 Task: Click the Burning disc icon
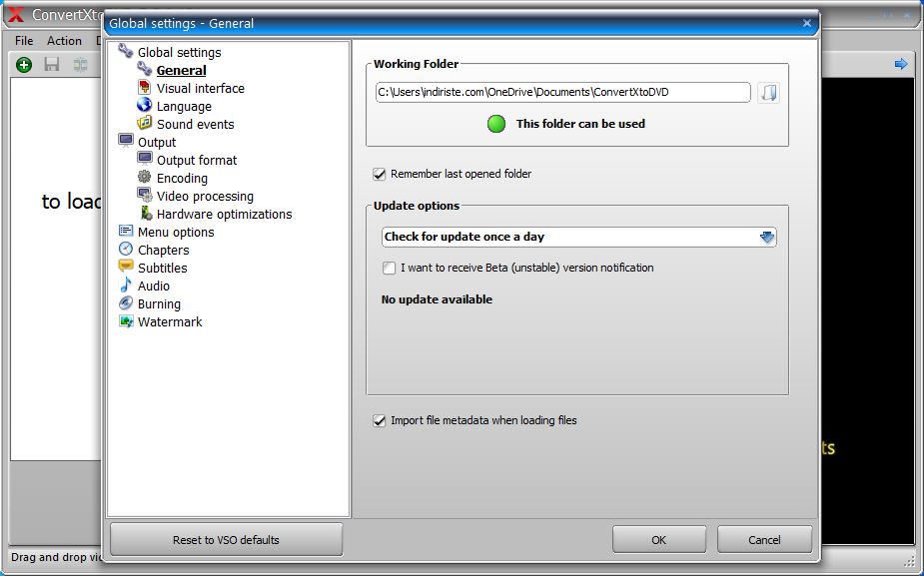click(126, 303)
